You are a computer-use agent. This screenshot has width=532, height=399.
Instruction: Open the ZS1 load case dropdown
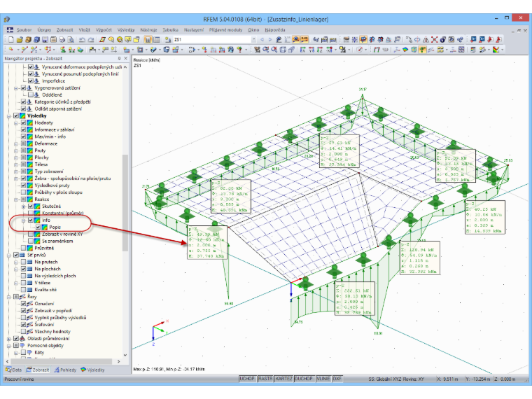point(253,40)
